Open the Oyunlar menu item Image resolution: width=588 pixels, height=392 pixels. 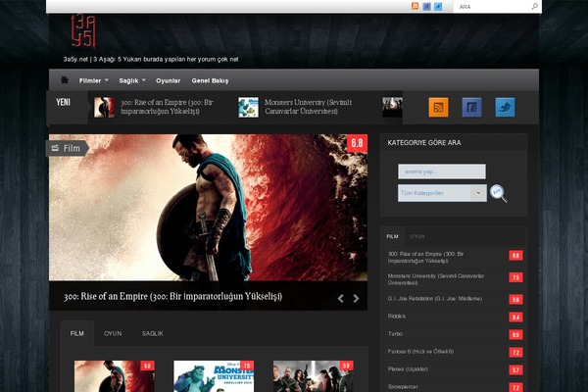click(x=168, y=80)
